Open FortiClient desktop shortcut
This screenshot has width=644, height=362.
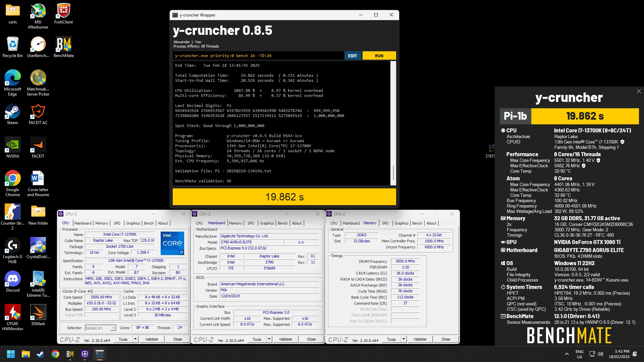(63, 14)
